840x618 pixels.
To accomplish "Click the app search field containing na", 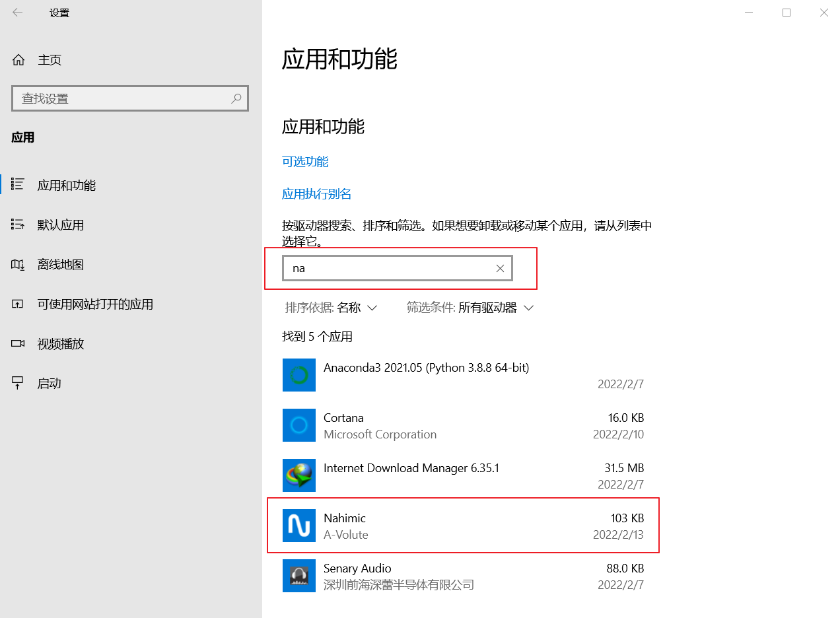I will [398, 268].
